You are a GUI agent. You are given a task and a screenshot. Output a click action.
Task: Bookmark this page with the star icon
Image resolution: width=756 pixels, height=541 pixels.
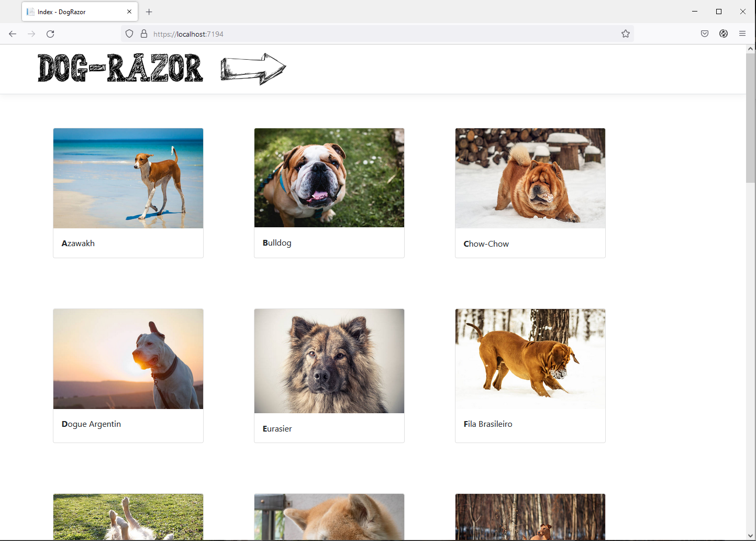(626, 34)
